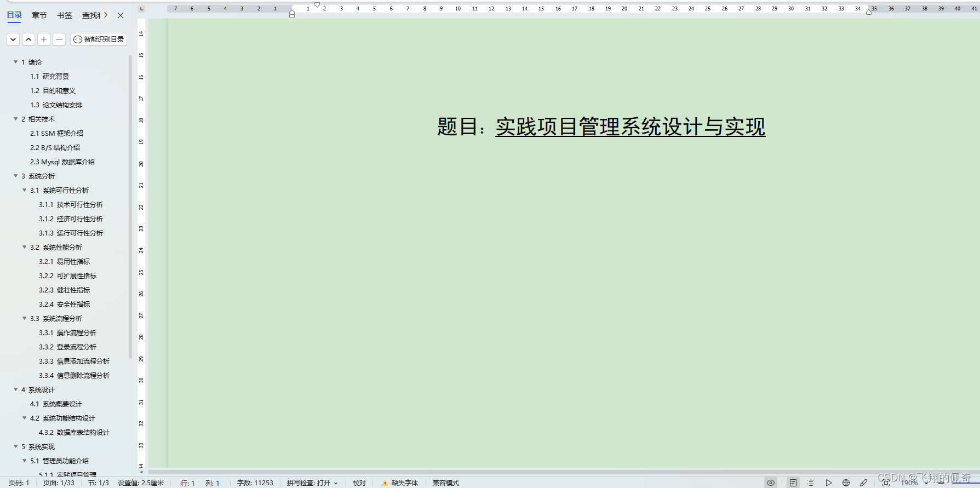Screen dimensions: 980x488
Task: Collapse outline levels with up-chevron button
Action: point(28,39)
